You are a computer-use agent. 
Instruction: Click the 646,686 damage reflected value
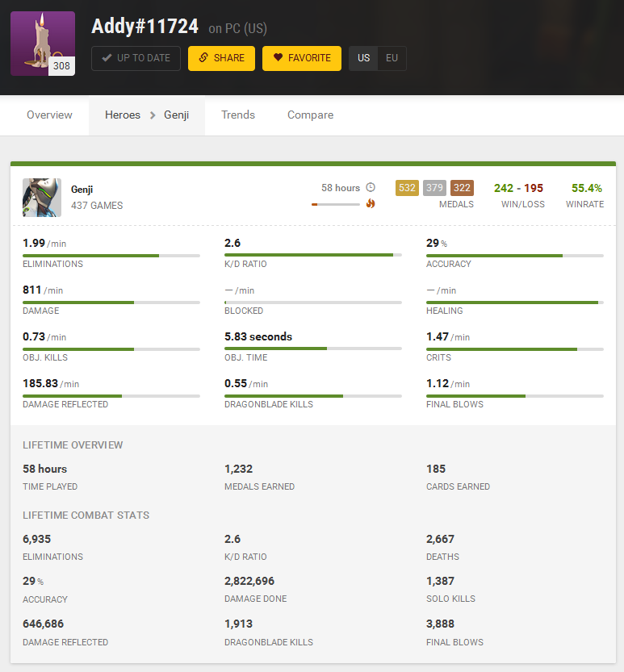click(x=44, y=624)
